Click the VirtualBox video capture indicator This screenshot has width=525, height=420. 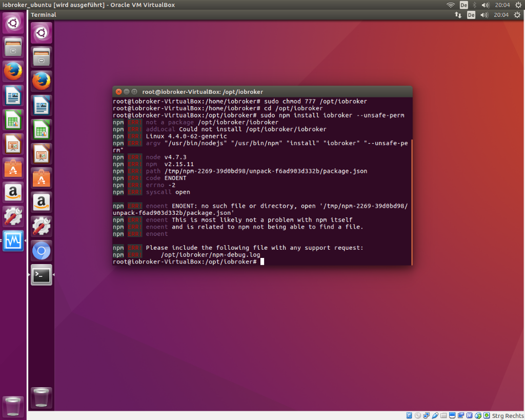461,416
